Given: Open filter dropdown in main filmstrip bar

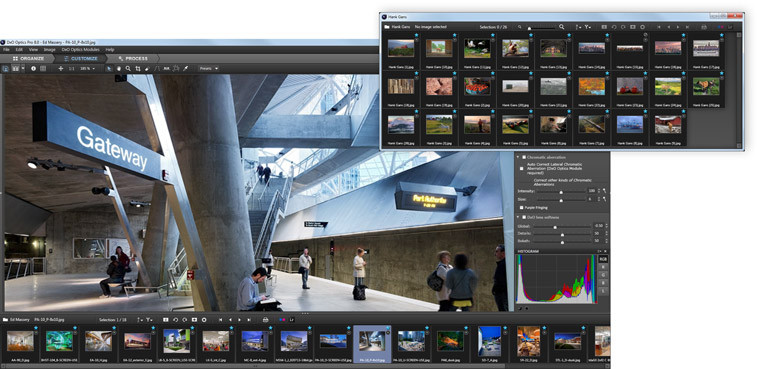Looking at the screenshot, I should 149,320.
